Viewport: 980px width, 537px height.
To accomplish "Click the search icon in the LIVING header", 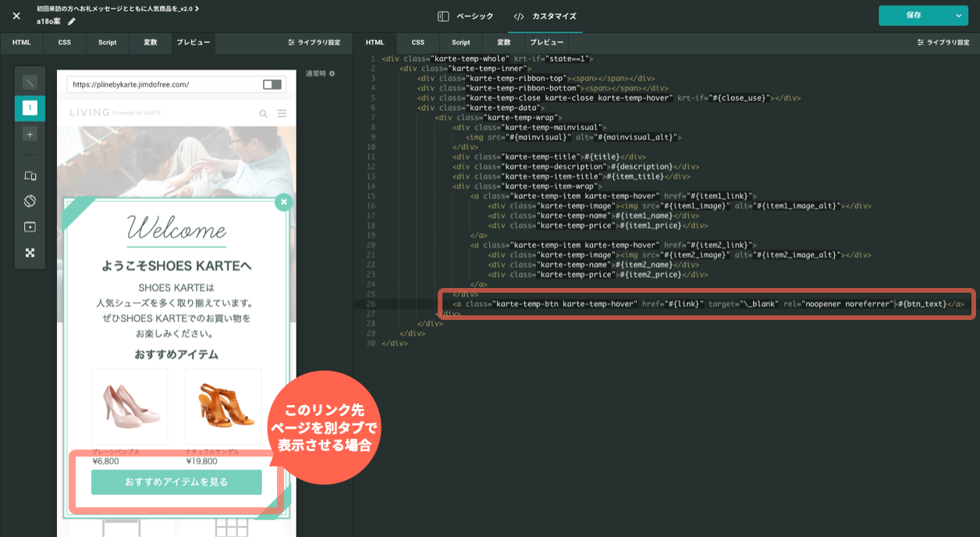I will [x=264, y=113].
